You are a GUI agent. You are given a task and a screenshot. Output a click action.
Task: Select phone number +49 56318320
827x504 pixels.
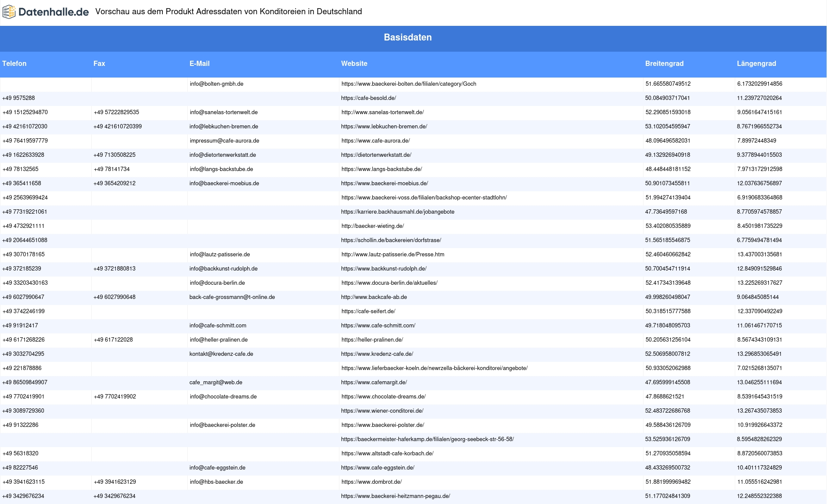coord(20,454)
